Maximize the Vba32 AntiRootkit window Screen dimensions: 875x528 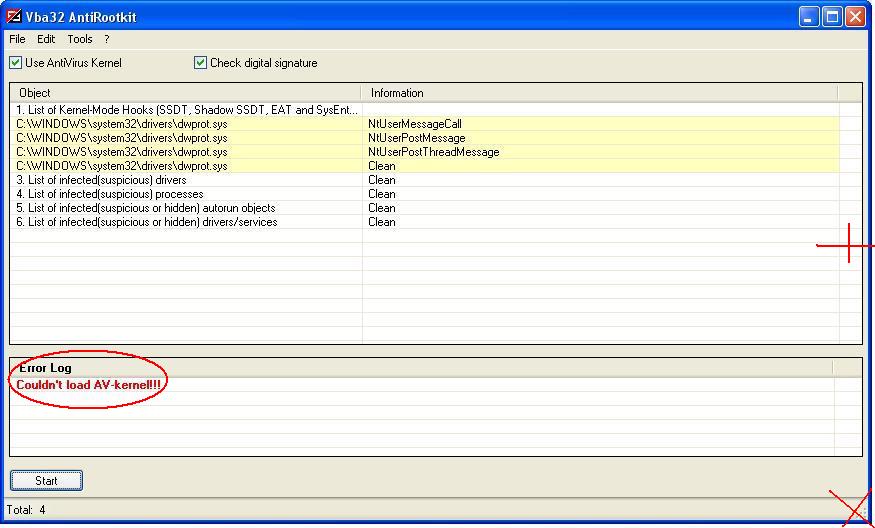pyautogui.click(x=831, y=16)
